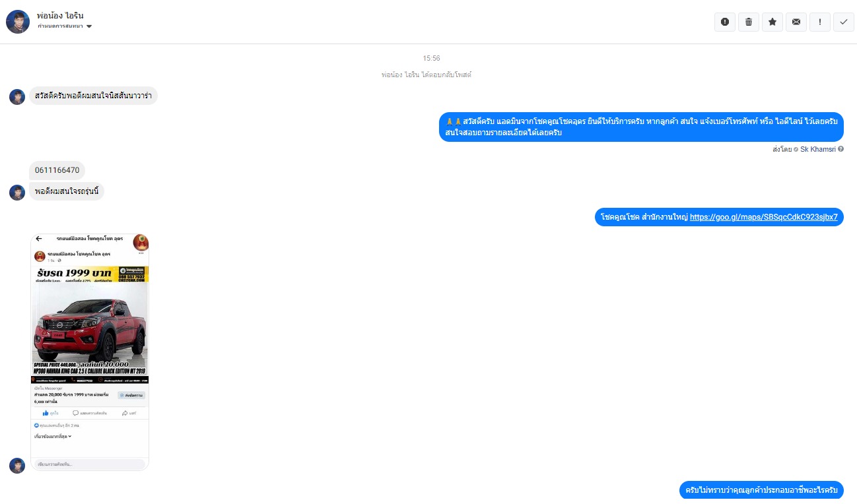857x504 pixels.
Task: Mark conversation as unread via envelope icon
Action: coord(796,22)
